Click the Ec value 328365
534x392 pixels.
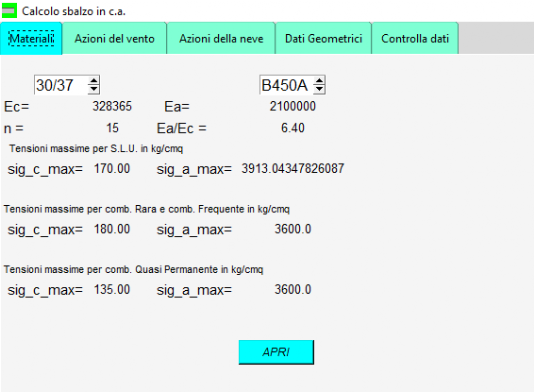coord(112,107)
